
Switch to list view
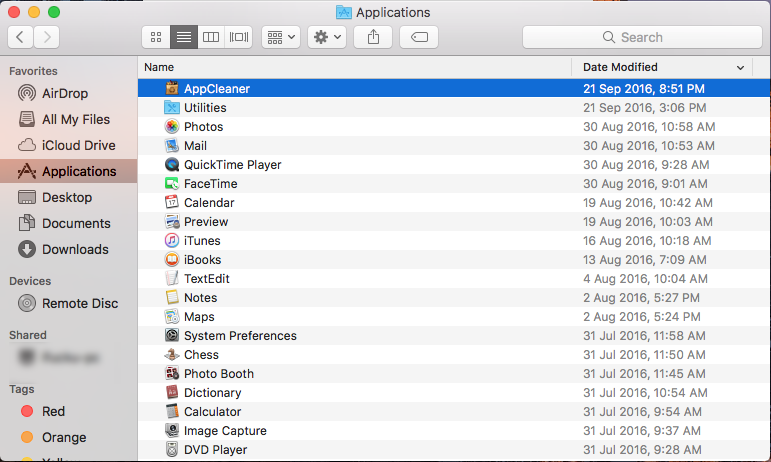pyautogui.click(x=184, y=37)
